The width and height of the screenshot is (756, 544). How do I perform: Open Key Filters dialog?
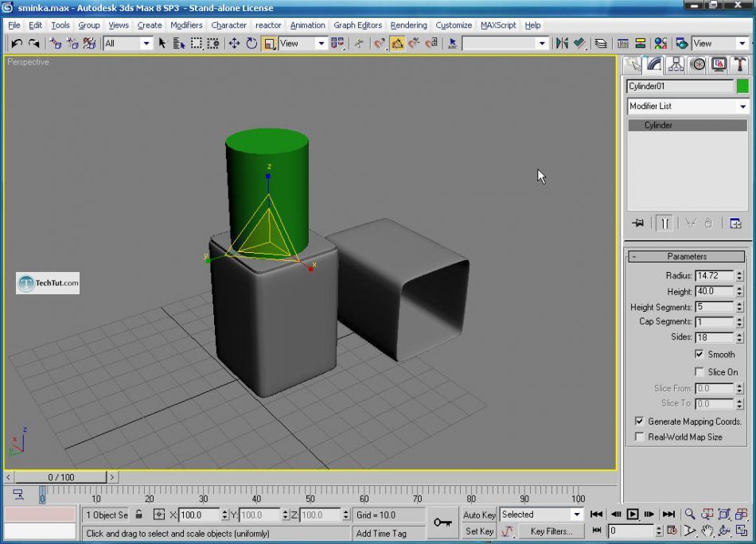551,531
